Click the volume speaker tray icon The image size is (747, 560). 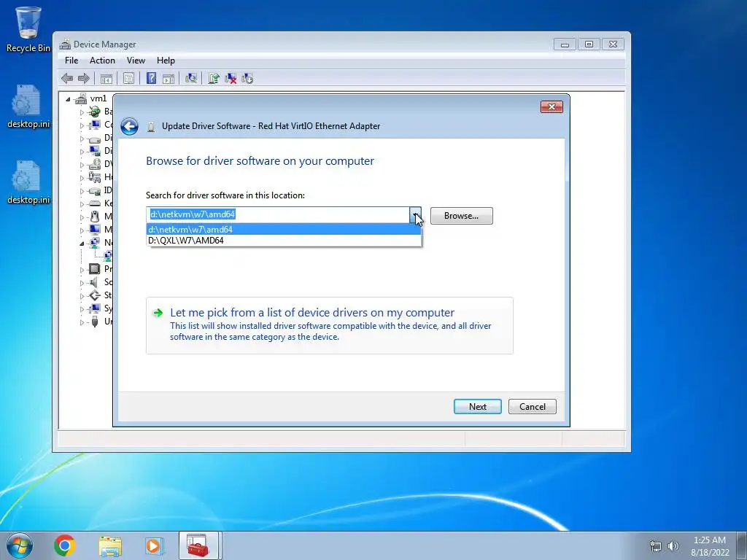pyautogui.click(x=673, y=546)
